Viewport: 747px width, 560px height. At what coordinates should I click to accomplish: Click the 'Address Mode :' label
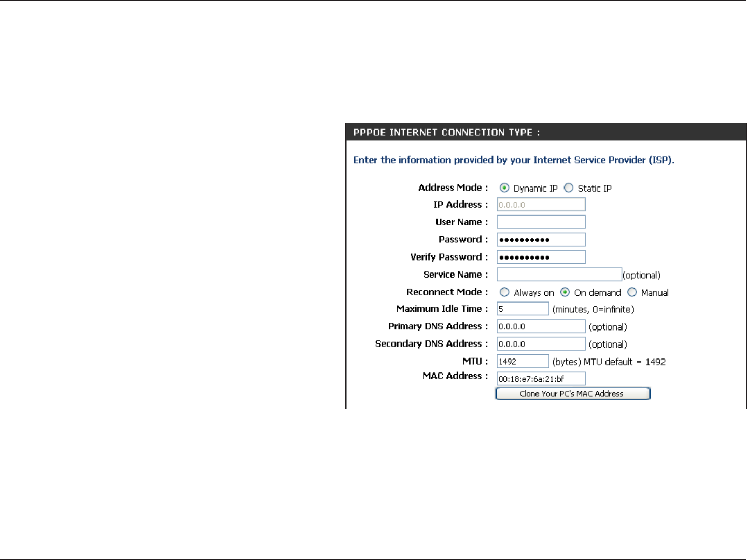tap(453, 188)
